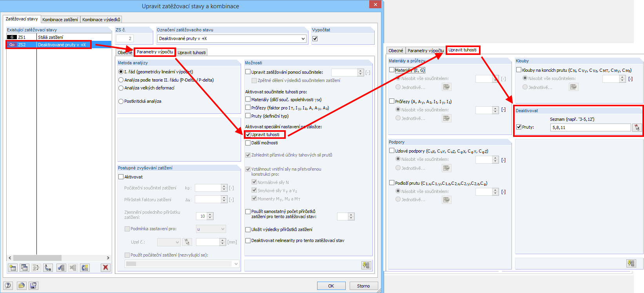Open the Parametry výpočtu tab in the right panel
The width and height of the screenshot is (644, 293).
[x=426, y=51]
